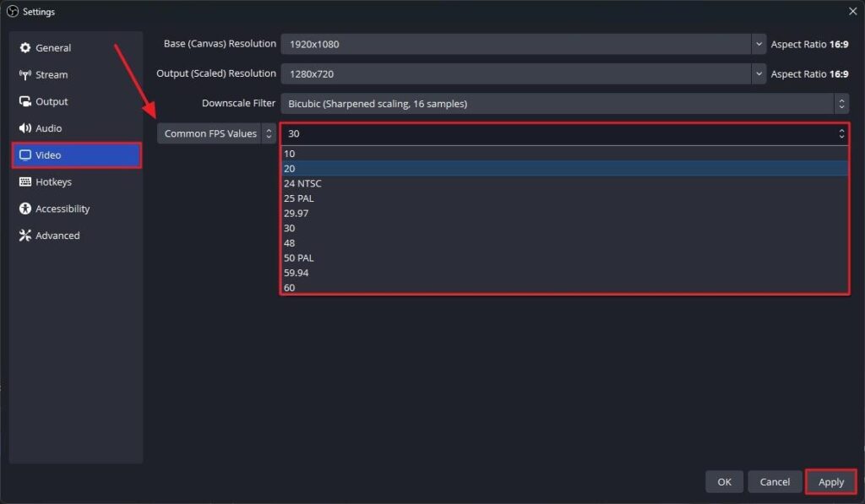Switch to the Advanced settings section
Image resolution: width=865 pixels, height=504 pixels.
[57, 236]
